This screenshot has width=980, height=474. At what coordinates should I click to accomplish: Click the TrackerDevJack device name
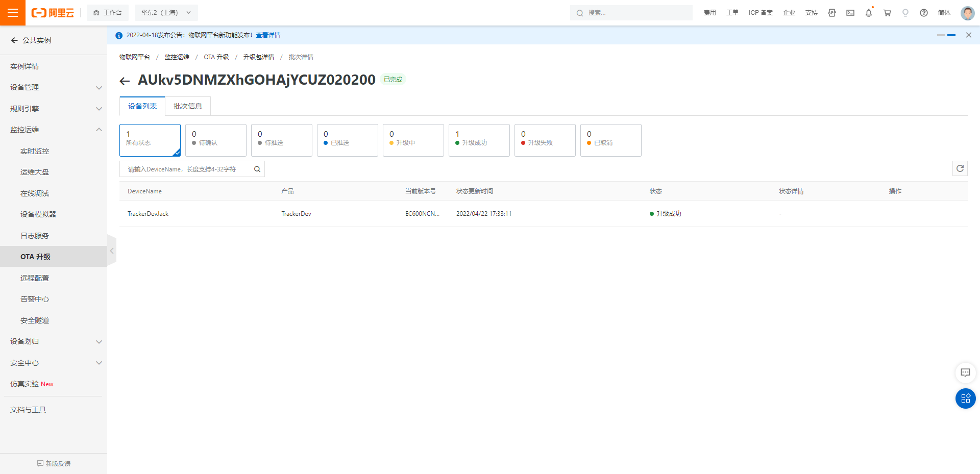tap(148, 214)
